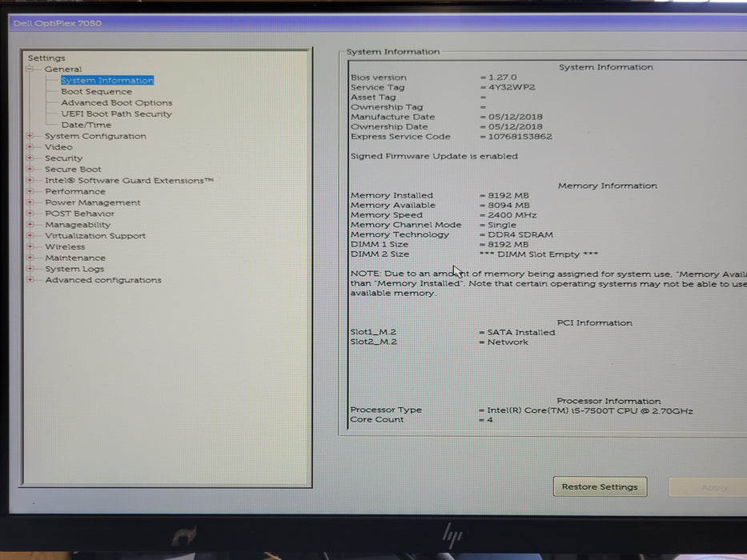
Task: Click the Memory Available value 8094 MB
Action: pyautogui.click(x=508, y=206)
